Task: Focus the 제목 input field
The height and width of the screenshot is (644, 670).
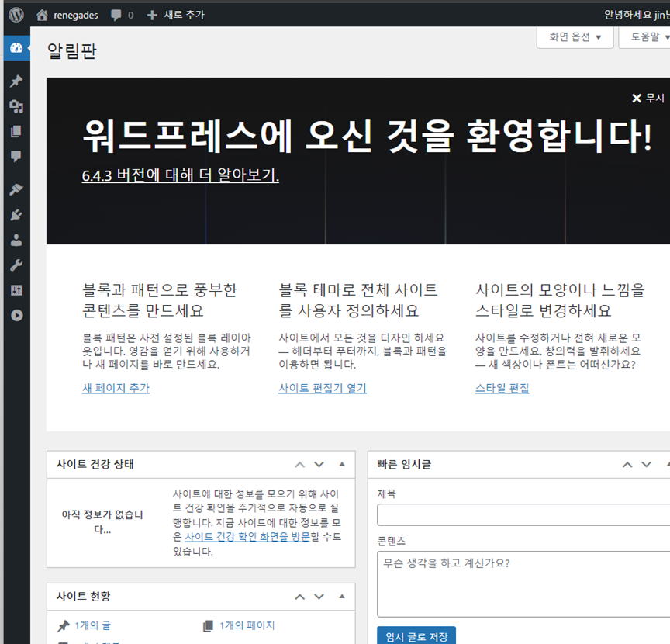Action: [523, 515]
